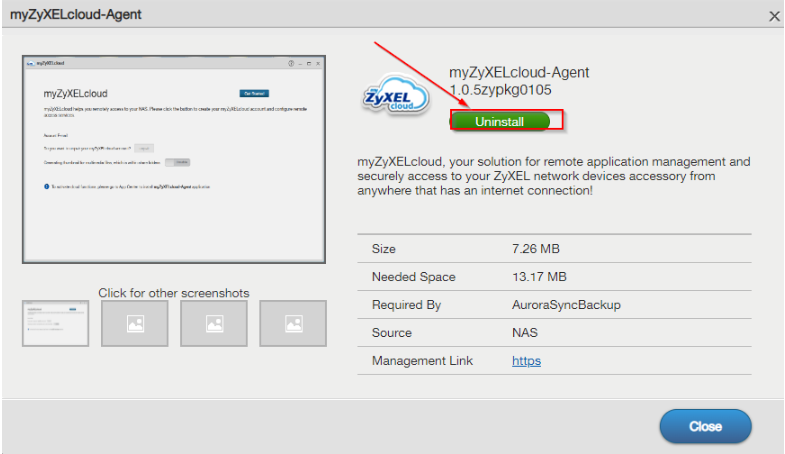Click the help question mark in preview title bar
This screenshot has height=454, width=785.
(290, 63)
